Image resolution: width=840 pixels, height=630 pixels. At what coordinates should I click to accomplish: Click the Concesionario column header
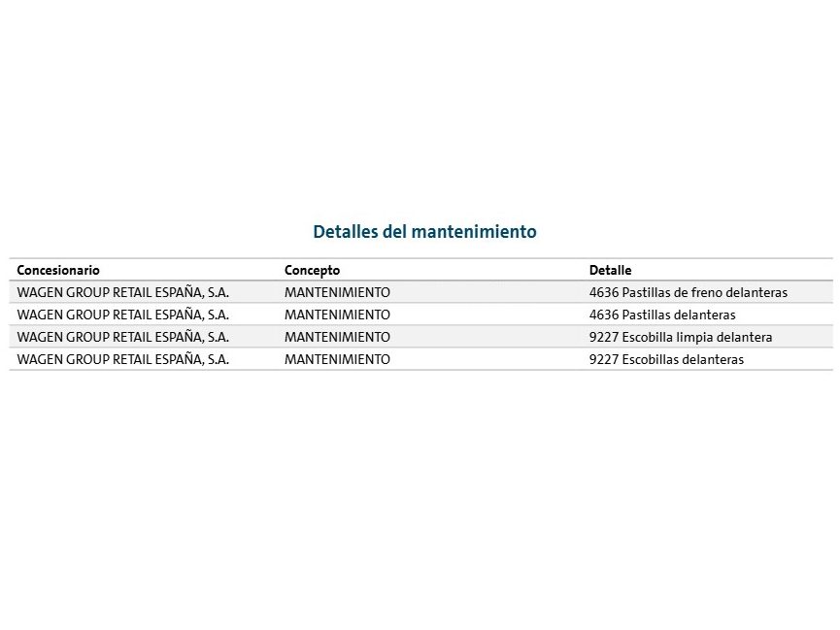pyautogui.click(x=58, y=270)
